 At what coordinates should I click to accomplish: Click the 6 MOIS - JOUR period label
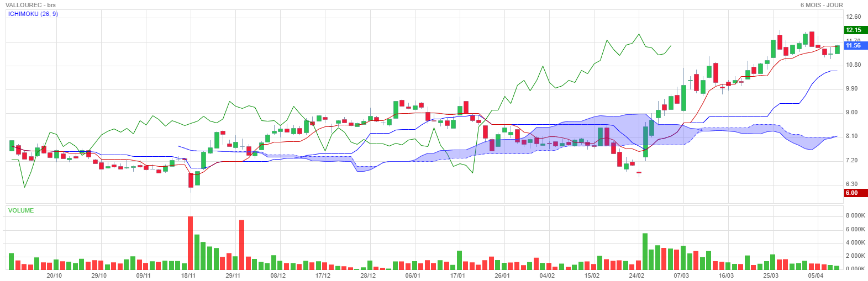pyautogui.click(x=822, y=5)
